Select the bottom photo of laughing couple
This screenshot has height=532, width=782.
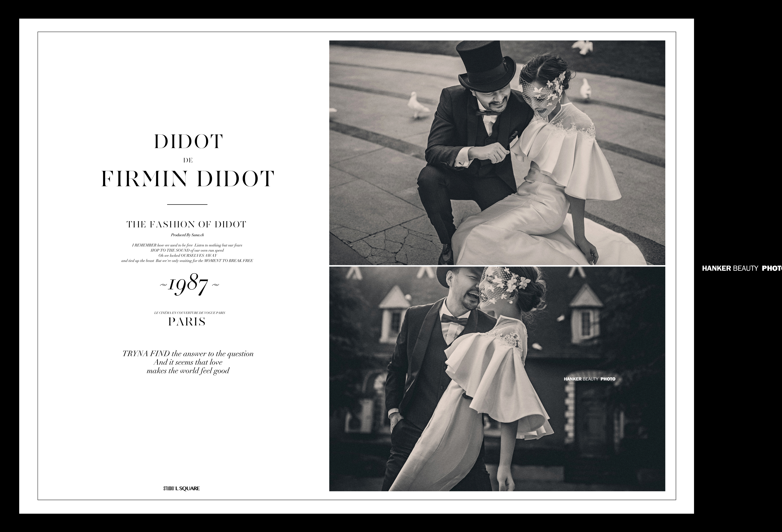click(x=497, y=379)
